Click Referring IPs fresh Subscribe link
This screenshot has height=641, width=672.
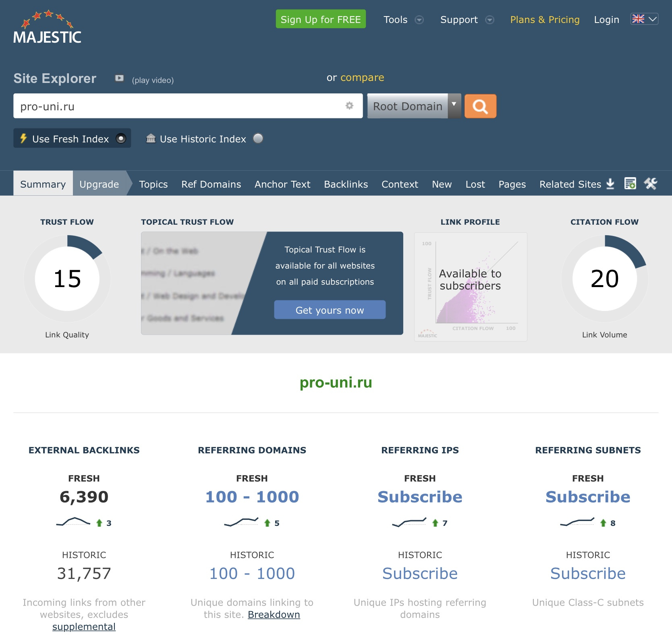click(x=420, y=496)
